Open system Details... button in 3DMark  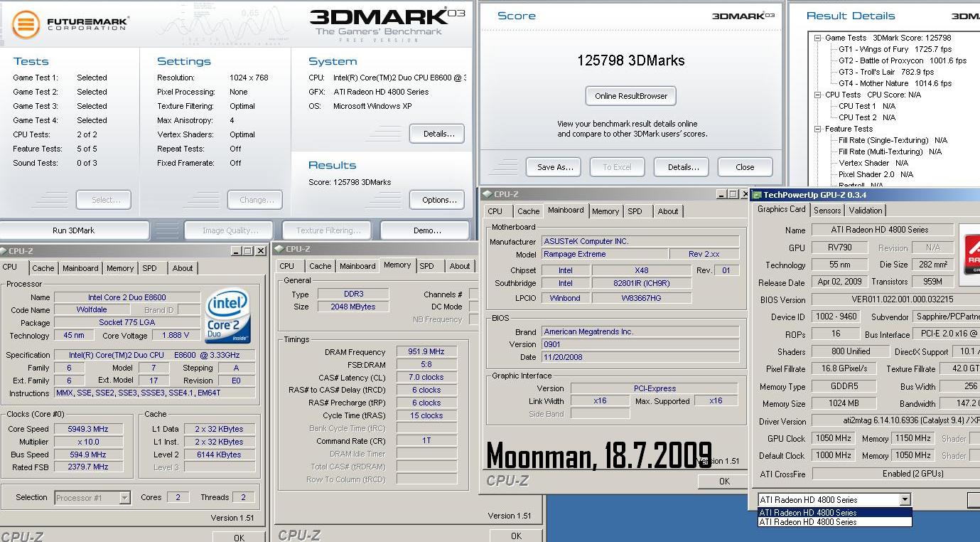(x=437, y=134)
